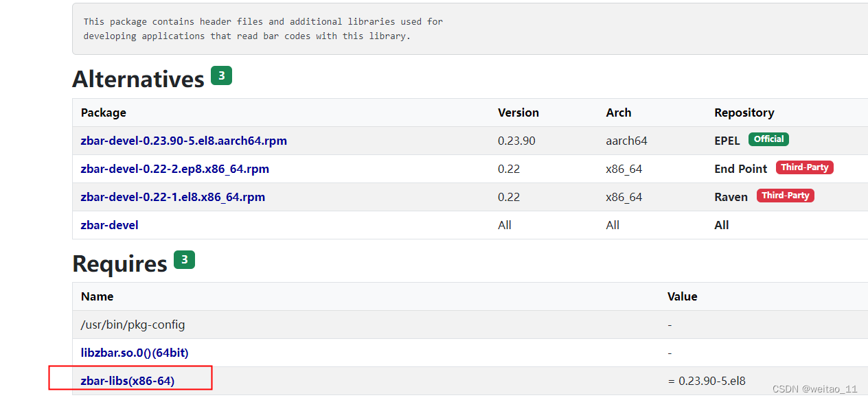Click the Official badge in the EPEL row
The height and width of the screenshot is (400, 868).
(768, 139)
